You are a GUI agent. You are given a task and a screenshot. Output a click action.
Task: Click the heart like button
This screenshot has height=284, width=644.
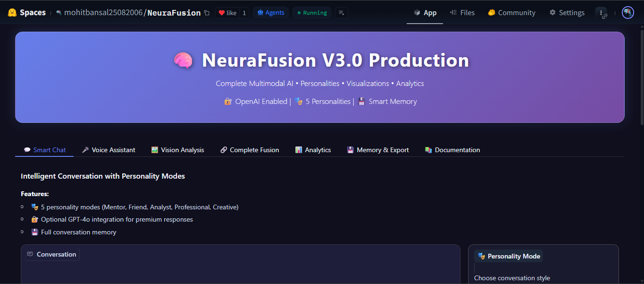coord(227,13)
